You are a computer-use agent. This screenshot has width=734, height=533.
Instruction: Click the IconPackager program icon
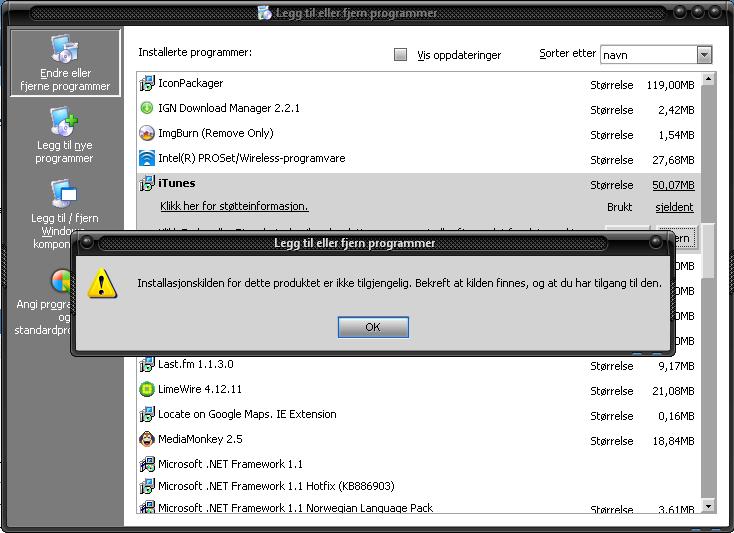[147, 83]
